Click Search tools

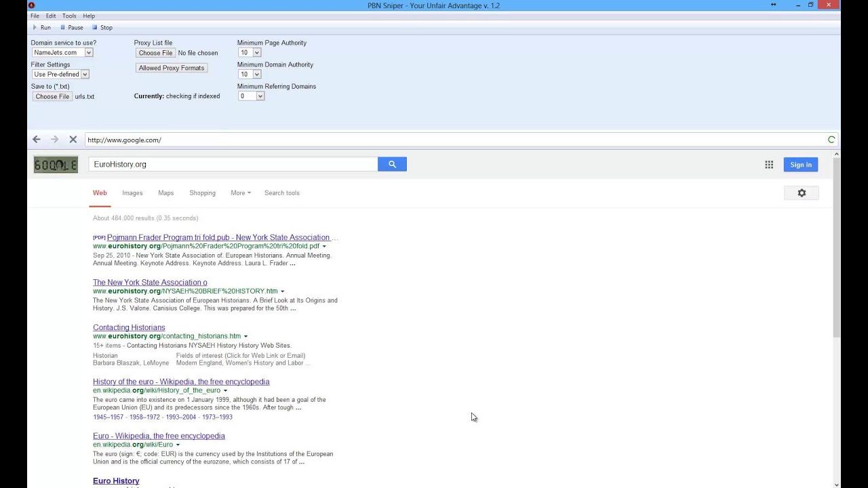click(x=282, y=193)
